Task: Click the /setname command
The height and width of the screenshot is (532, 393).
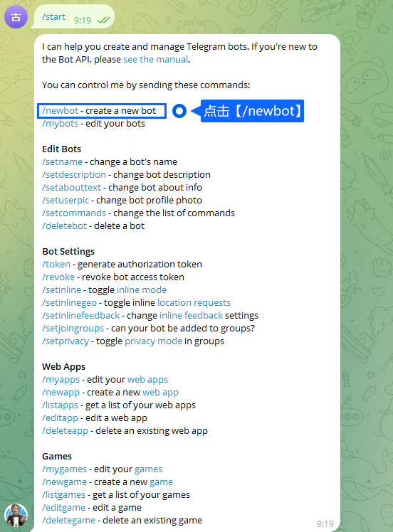Action: pos(62,162)
